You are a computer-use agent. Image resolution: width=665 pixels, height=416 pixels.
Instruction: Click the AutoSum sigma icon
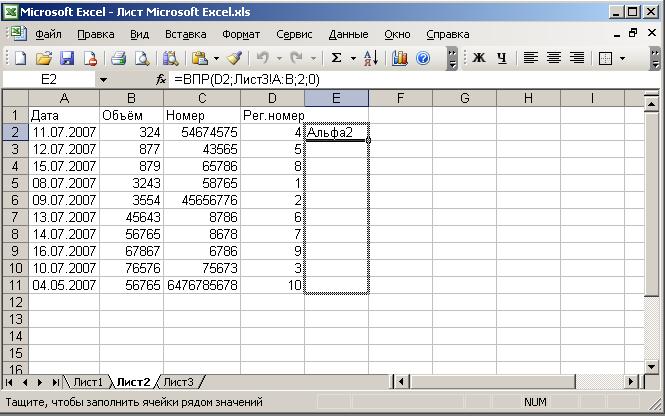coord(337,58)
